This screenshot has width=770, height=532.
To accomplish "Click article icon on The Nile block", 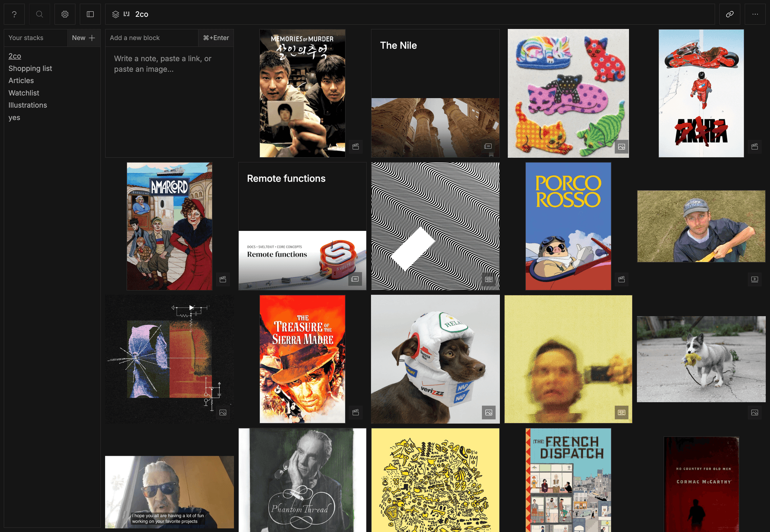I will coord(488,146).
